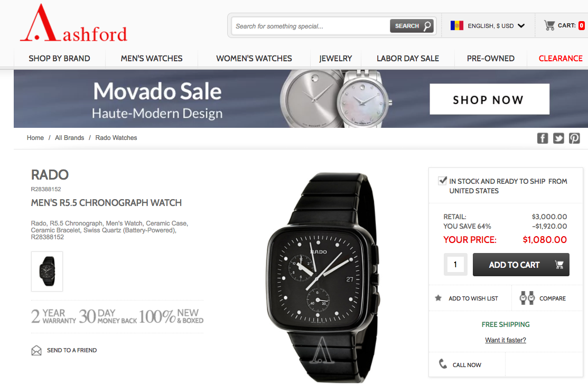Viewport: 588px width, 384px height.
Task: Open the Men's Watches menu
Action: [x=152, y=59]
